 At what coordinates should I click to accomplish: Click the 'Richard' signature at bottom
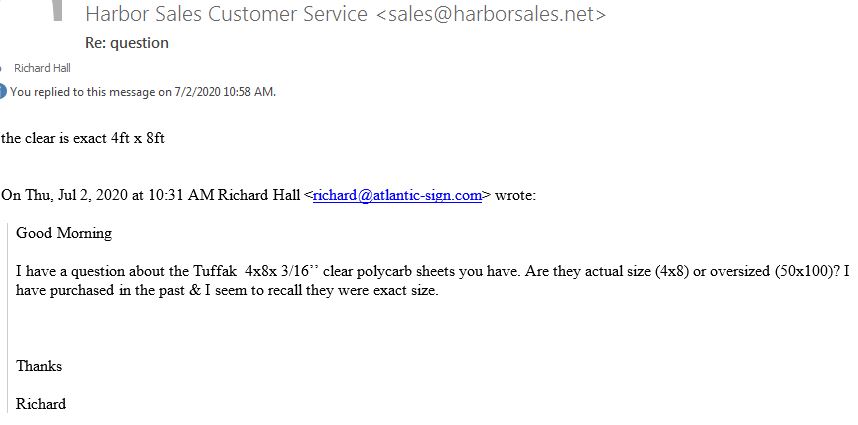pyautogui.click(x=40, y=404)
